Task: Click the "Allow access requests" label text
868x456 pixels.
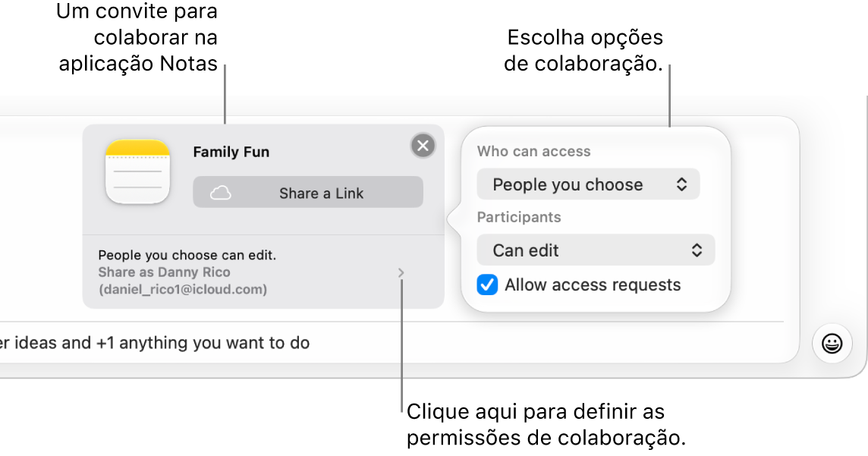Action: point(593,285)
